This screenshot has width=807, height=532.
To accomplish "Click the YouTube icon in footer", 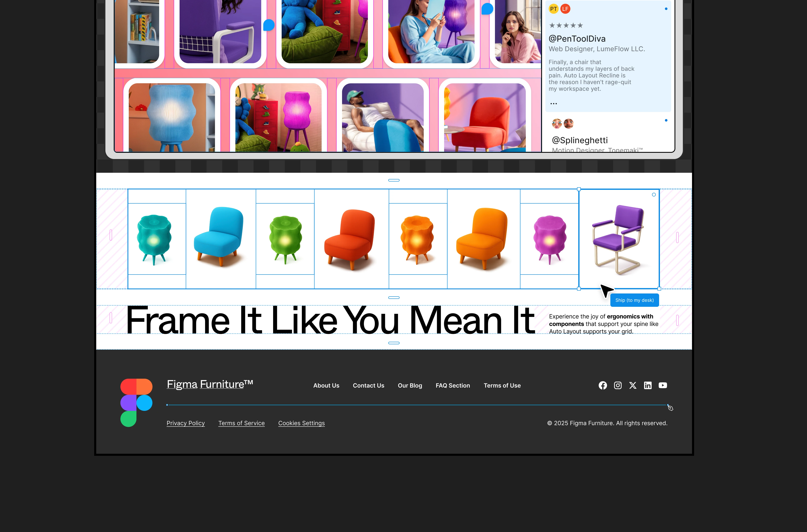I will [662, 385].
